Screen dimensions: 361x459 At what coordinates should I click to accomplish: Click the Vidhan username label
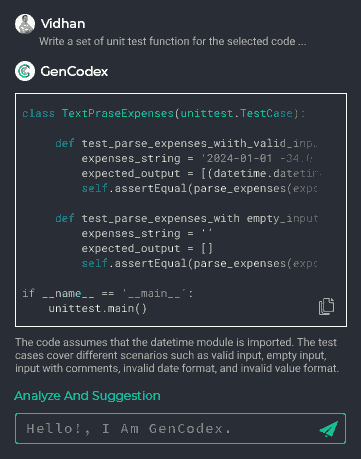click(x=63, y=24)
